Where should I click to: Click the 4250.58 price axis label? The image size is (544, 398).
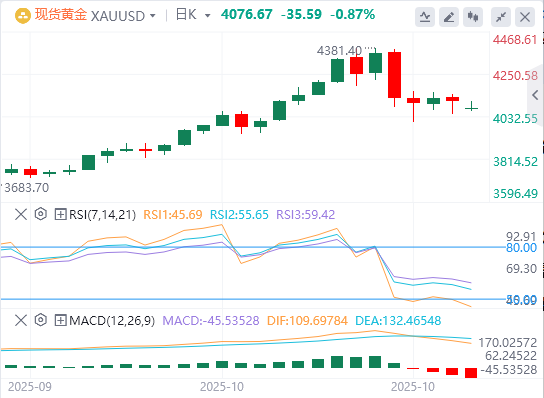[x=515, y=76]
